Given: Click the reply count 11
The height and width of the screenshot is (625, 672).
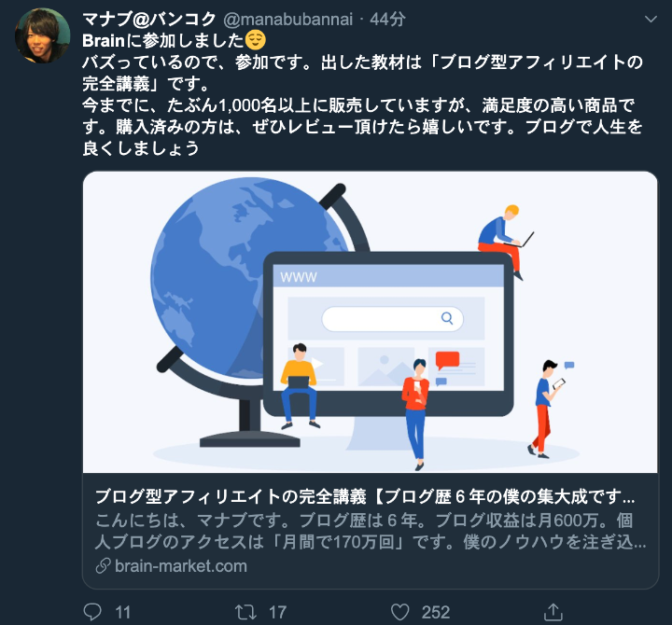Looking at the screenshot, I should coord(122,612).
